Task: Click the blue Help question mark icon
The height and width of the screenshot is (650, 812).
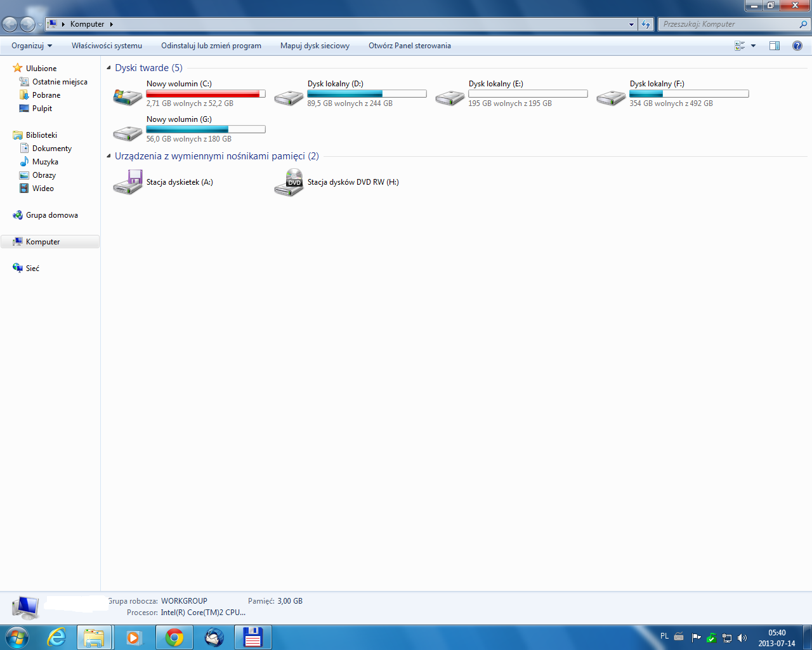Action: 797,45
